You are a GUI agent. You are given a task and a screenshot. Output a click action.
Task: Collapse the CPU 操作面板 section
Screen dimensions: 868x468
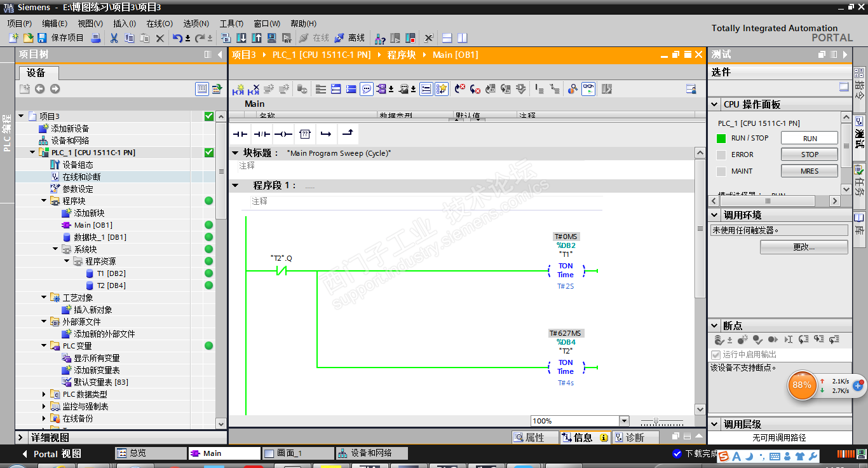coord(715,104)
